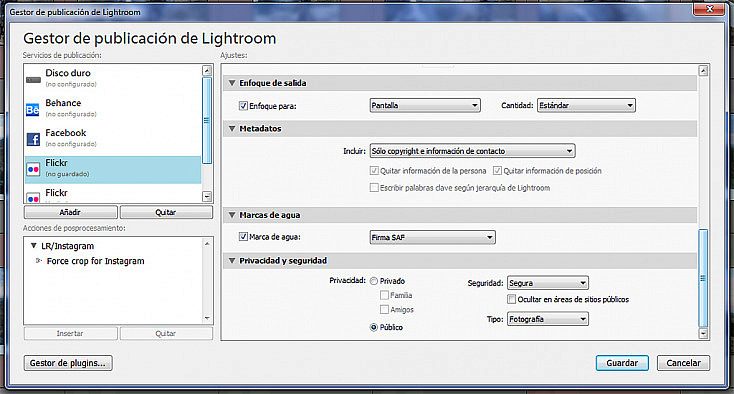Collapse the Marcas de agua section
Viewport: 734px width, 394px height.
coord(232,215)
